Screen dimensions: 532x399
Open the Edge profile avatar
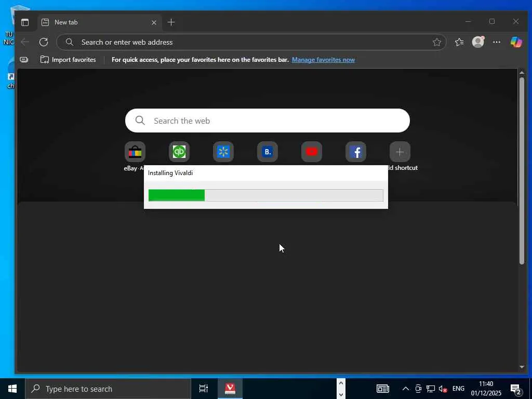(x=478, y=42)
